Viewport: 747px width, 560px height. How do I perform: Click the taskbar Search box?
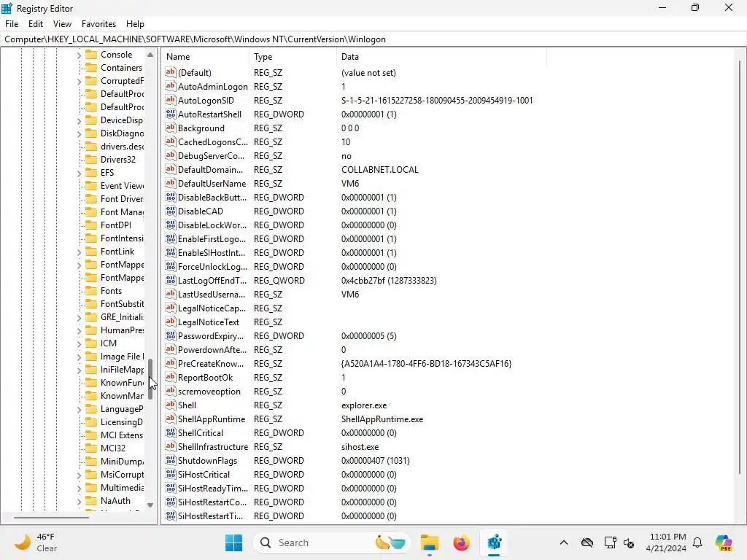[x=332, y=542]
